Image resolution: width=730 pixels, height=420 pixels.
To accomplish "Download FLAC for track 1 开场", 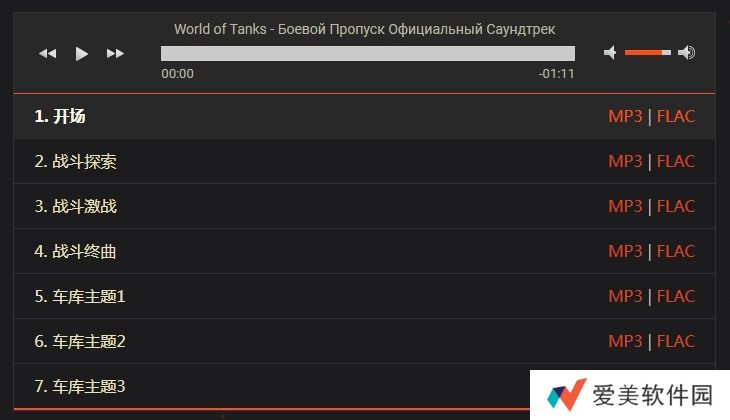I will (x=676, y=116).
